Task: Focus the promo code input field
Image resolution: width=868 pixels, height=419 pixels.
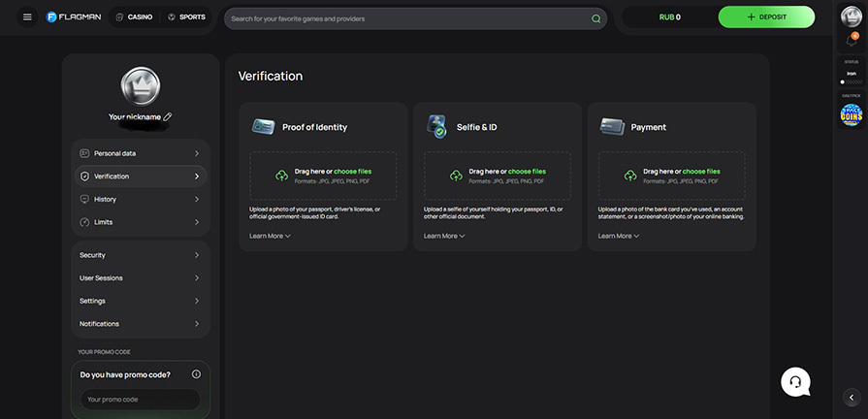Action: point(140,400)
